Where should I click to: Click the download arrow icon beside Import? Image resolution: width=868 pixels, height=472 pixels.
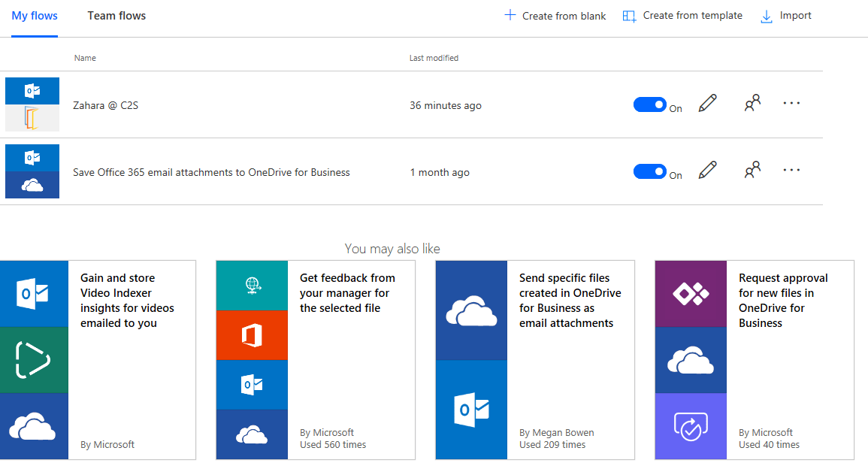[767, 17]
